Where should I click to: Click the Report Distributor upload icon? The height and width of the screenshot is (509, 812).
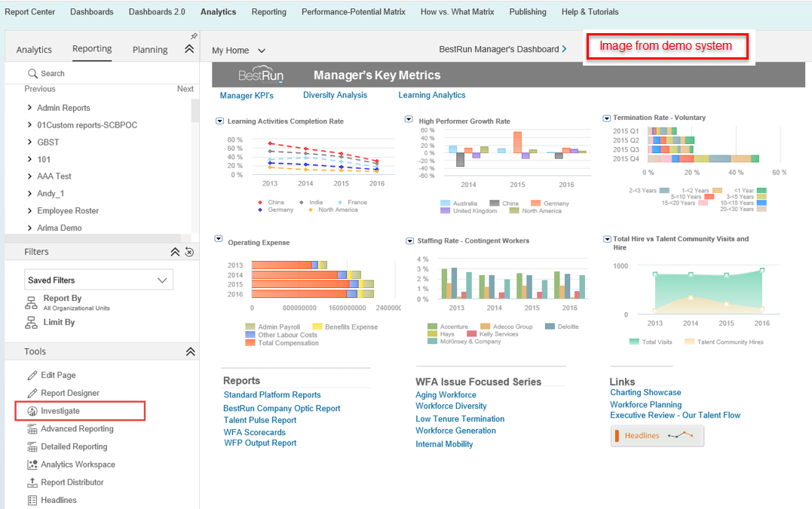pyautogui.click(x=32, y=483)
